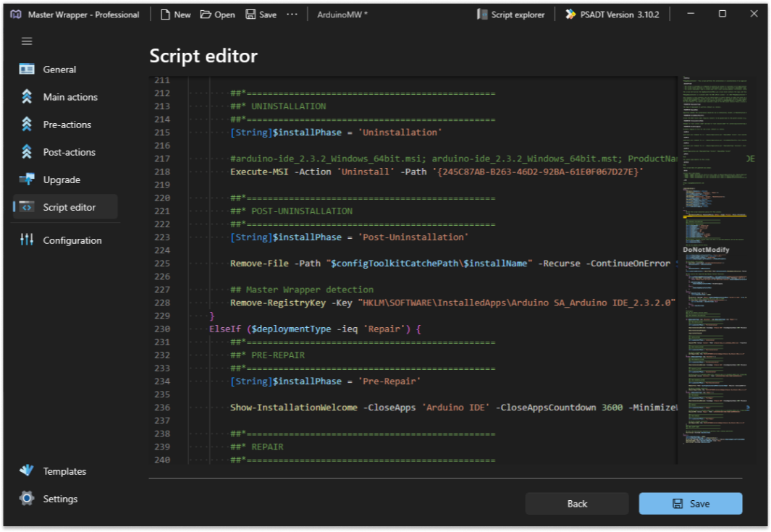Image resolution: width=771 pixels, height=532 pixels.
Task: Click the Script editor page heading
Action: [x=203, y=56]
